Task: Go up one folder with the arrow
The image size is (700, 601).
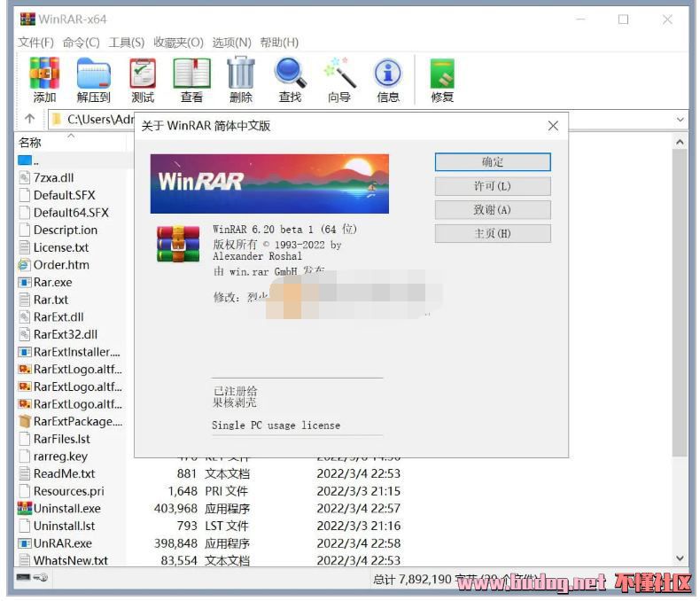Action: [30, 119]
